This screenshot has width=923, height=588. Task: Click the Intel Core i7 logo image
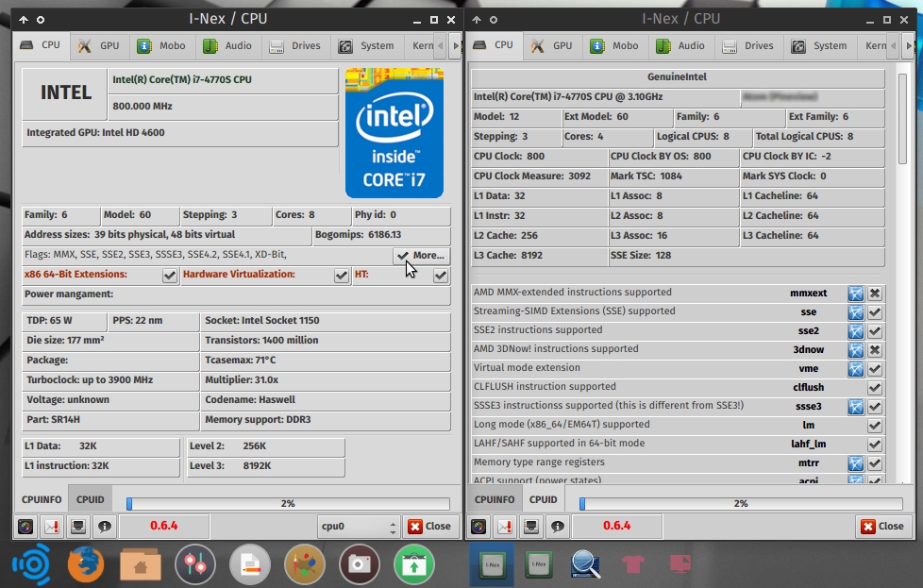(394, 133)
